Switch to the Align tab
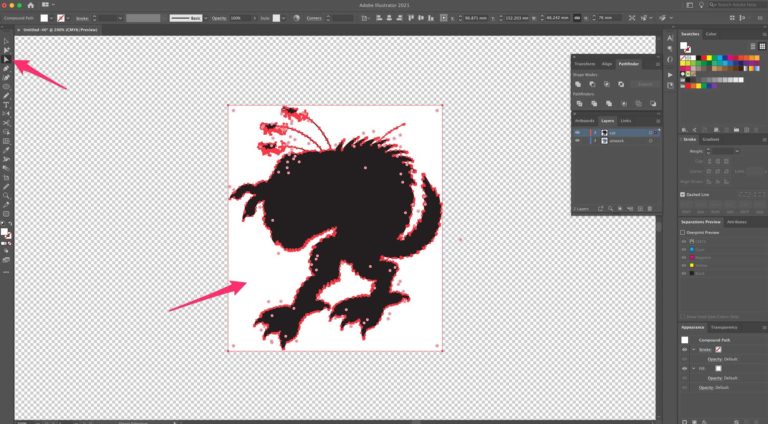This screenshot has height=424, width=768. (607, 64)
